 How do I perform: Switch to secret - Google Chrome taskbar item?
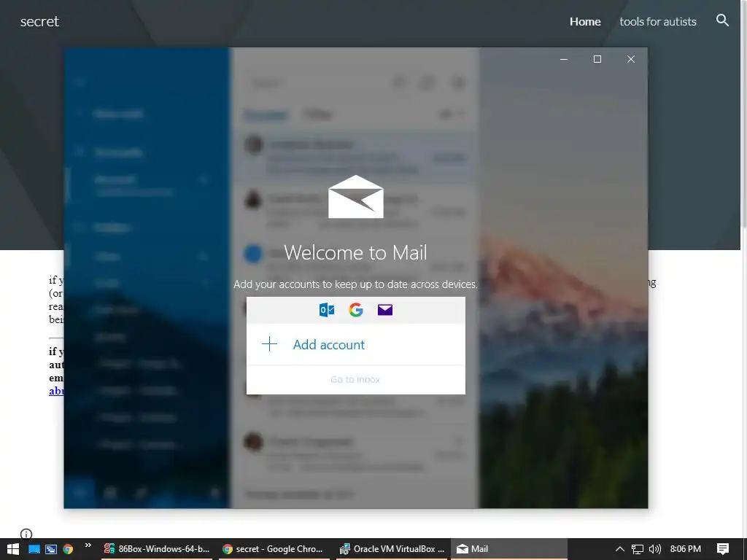pos(274,549)
